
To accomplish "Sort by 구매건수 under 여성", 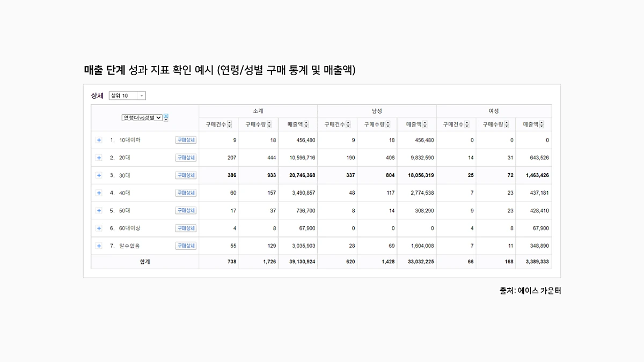I will tap(467, 124).
